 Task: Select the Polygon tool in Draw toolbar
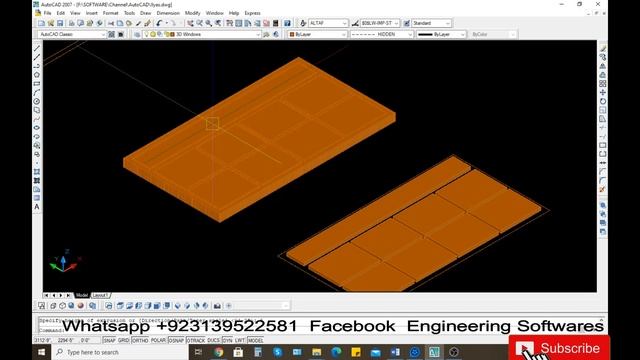[37, 75]
